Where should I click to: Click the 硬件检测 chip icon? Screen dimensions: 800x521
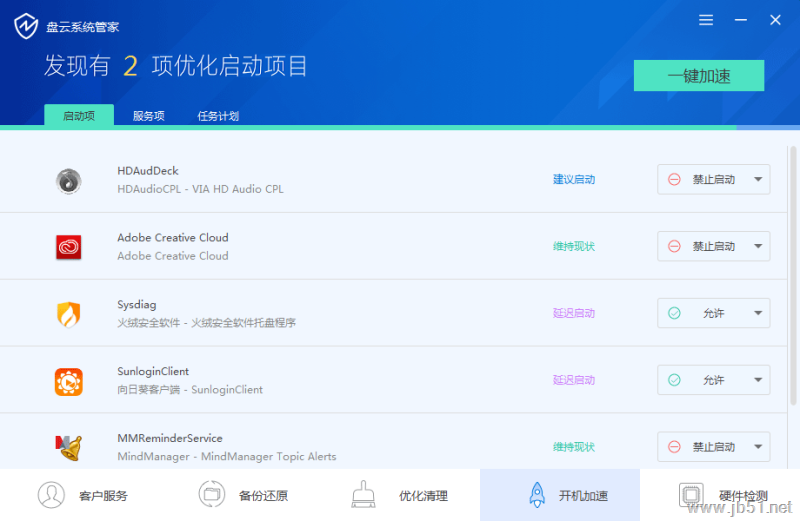(691, 494)
